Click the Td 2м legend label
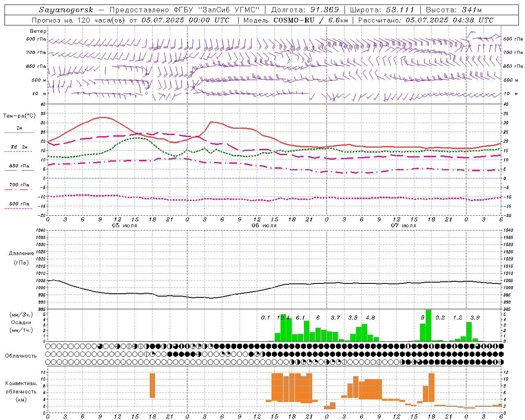The image size is (525, 420). tap(19, 147)
